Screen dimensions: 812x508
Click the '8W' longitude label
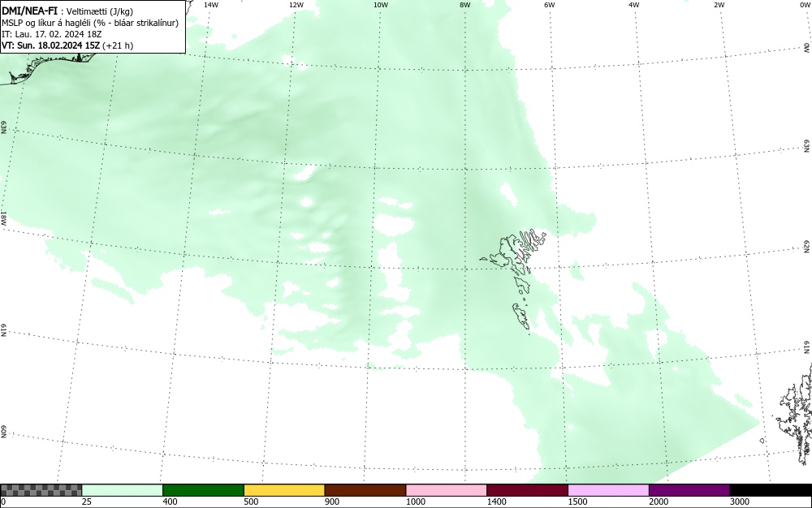point(465,5)
